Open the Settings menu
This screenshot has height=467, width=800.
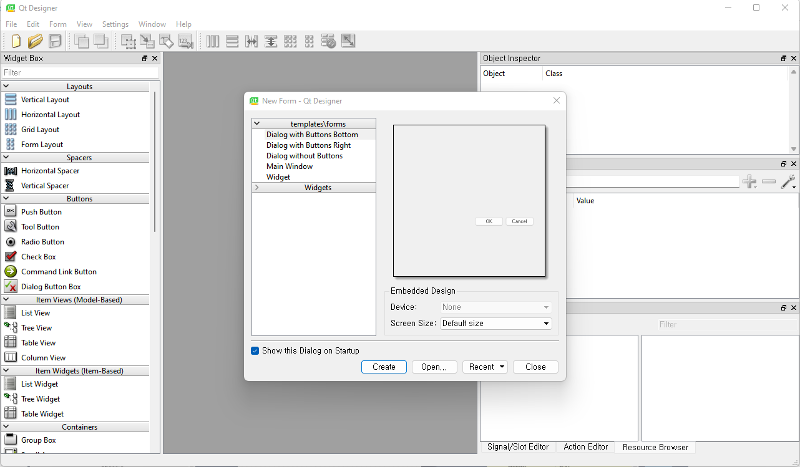pos(115,24)
